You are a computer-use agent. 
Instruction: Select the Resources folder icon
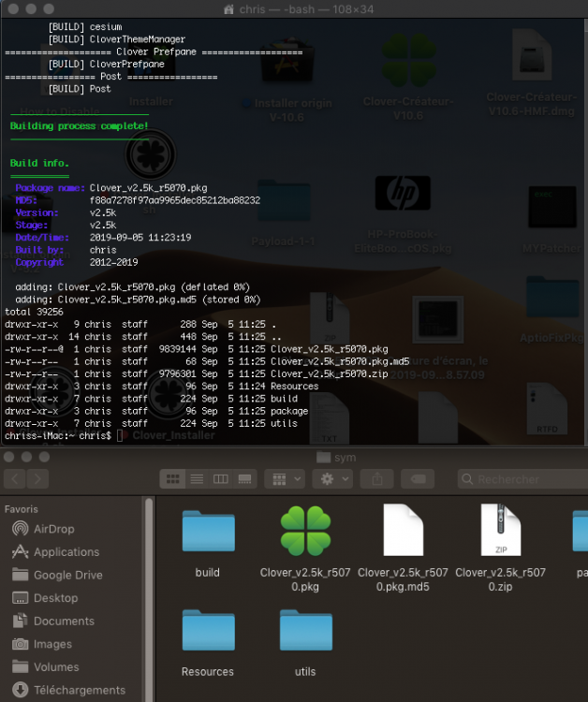tap(208, 630)
